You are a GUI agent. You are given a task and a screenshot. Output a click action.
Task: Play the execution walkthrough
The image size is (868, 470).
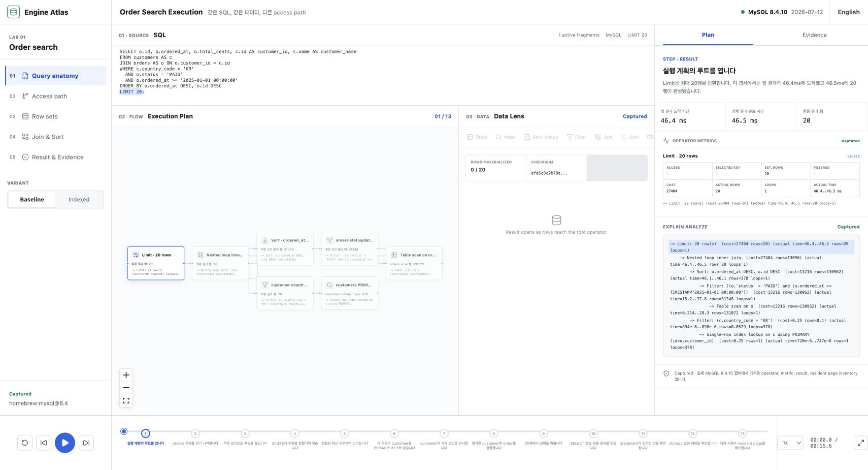click(x=65, y=443)
